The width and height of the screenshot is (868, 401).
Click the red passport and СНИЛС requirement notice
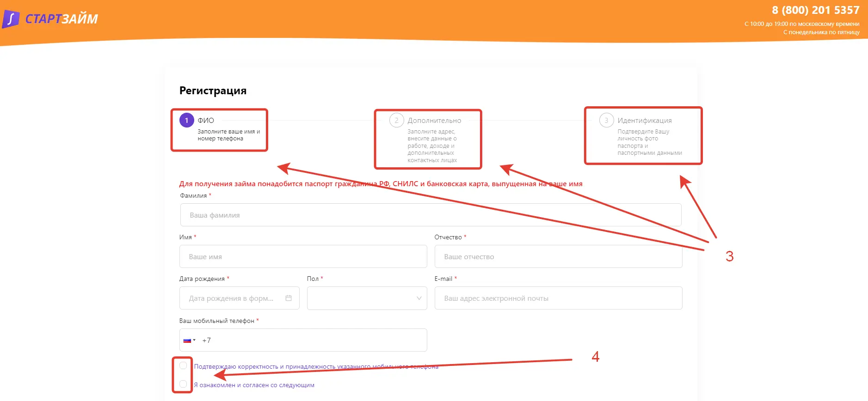(x=381, y=184)
